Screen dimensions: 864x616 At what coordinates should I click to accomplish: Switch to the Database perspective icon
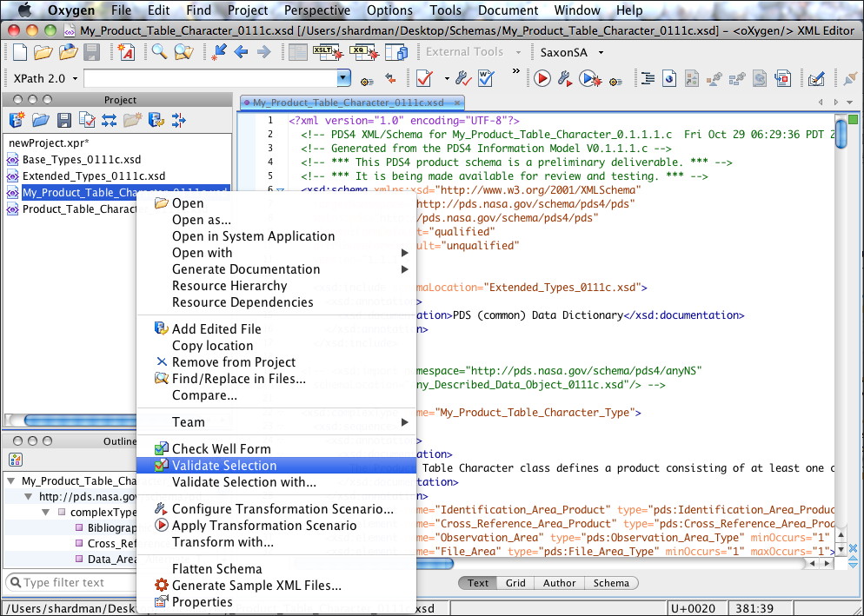395,52
